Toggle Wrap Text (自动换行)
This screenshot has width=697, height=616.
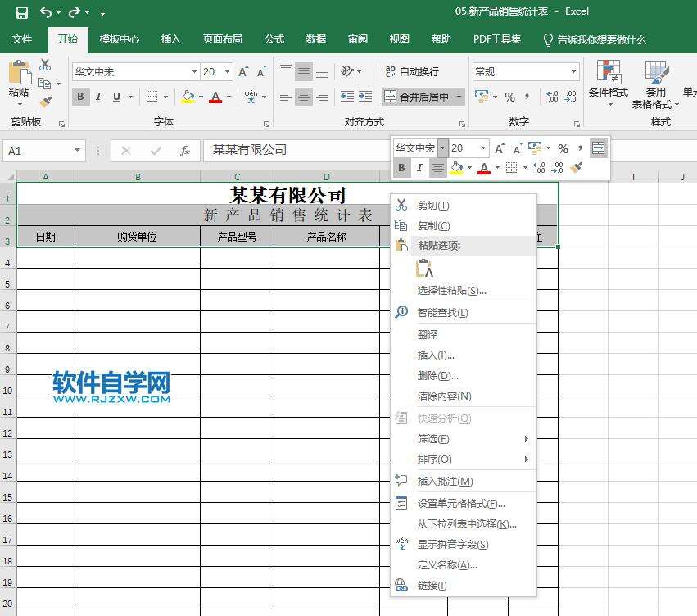click(412, 71)
